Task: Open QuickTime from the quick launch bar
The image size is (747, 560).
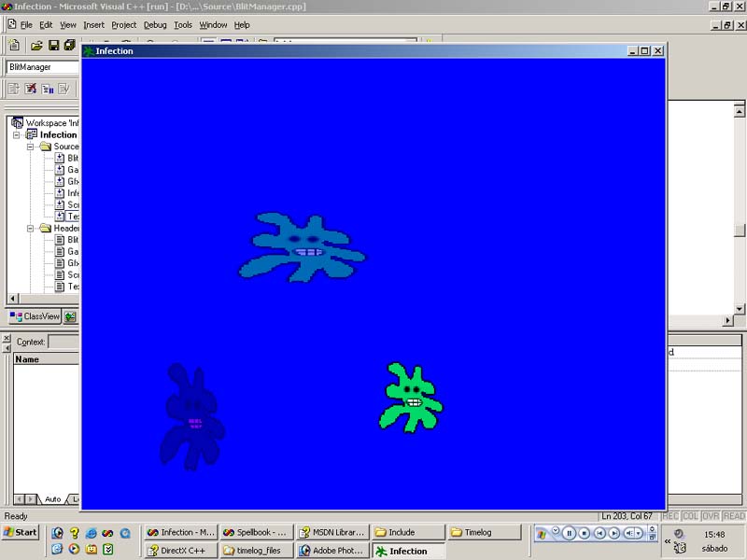Action: 125,533
